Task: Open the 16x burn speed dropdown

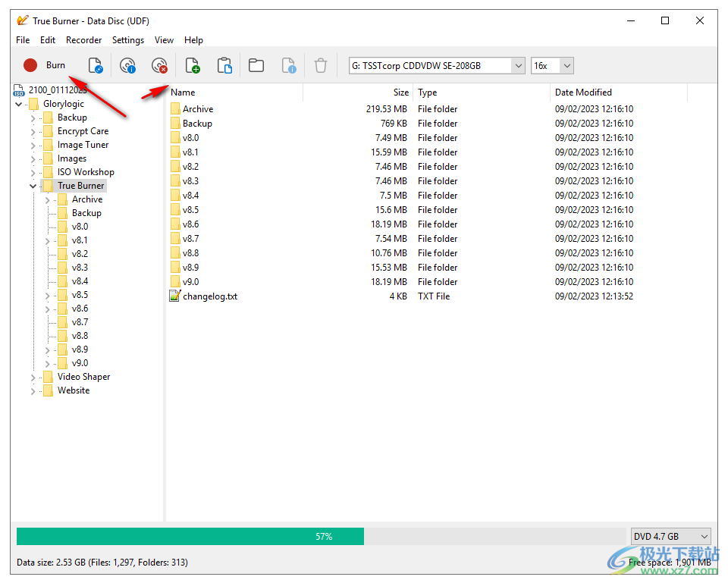Action: pos(566,65)
